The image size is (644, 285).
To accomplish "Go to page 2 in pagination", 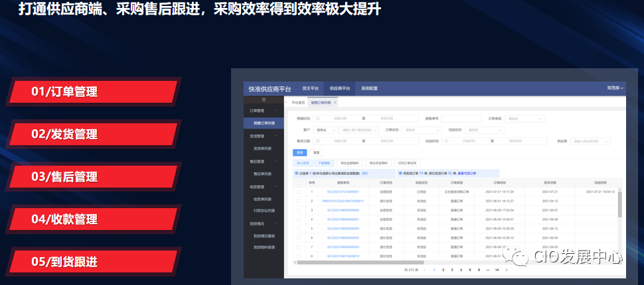I will tap(443, 270).
